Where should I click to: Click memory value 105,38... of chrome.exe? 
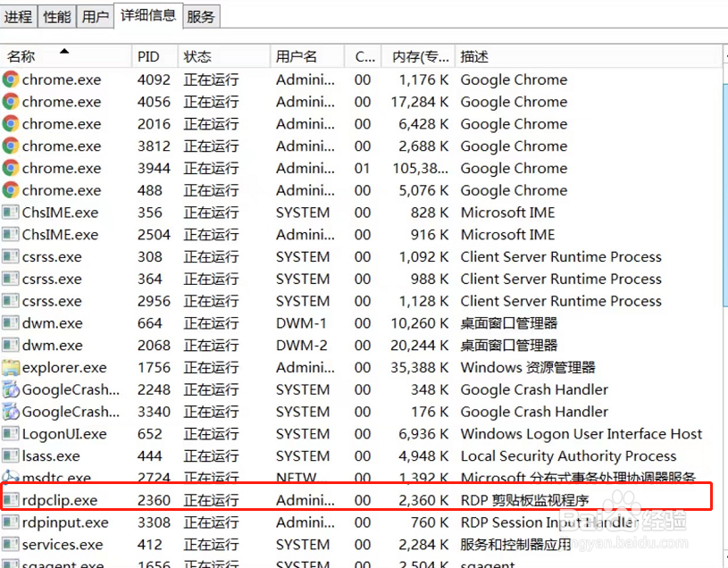[421, 168]
